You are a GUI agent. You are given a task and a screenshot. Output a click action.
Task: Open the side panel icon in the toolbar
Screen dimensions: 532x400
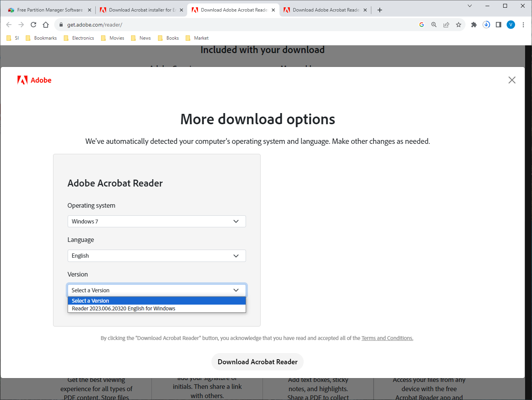coord(499,25)
